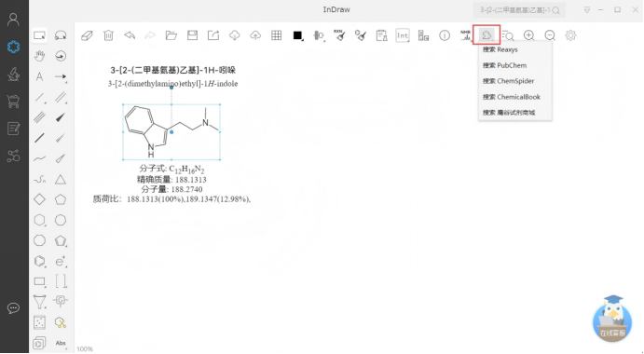Open the align objects dropdown

click(x=319, y=35)
